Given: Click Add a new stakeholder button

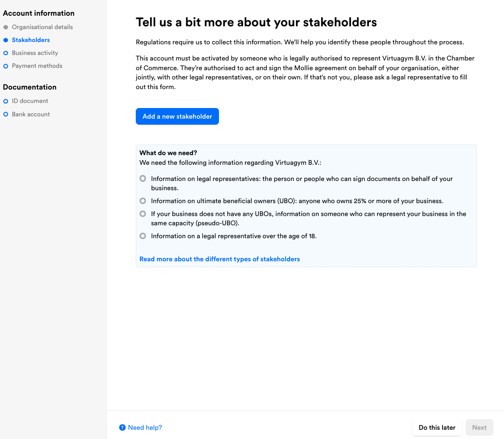Looking at the screenshot, I should (x=177, y=116).
